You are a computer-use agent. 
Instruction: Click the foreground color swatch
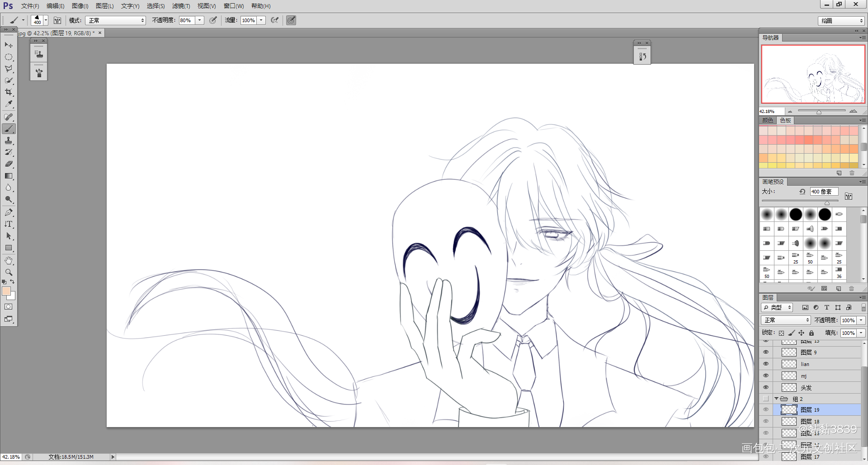pos(6,291)
